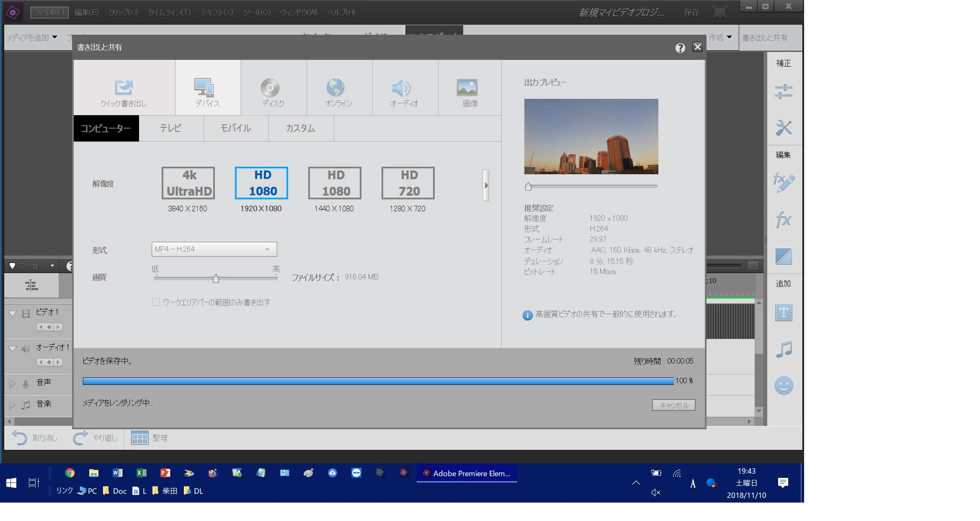Click Google Chrome in the taskbar
980x521 pixels.
point(70,473)
